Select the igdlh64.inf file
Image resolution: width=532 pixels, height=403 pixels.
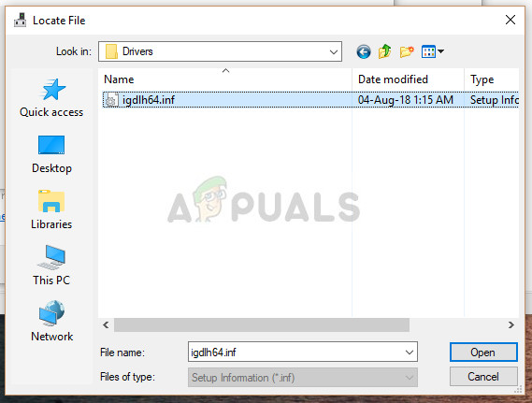coord(310,100)
